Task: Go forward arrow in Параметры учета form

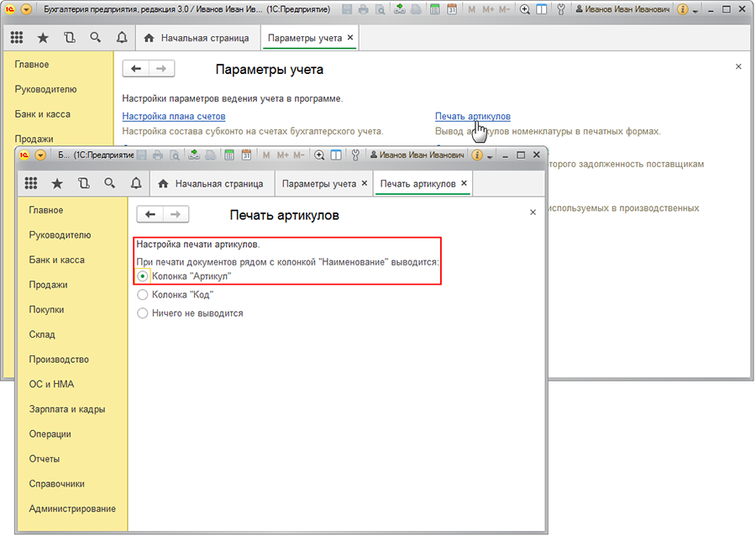Action: coord(161,68)
